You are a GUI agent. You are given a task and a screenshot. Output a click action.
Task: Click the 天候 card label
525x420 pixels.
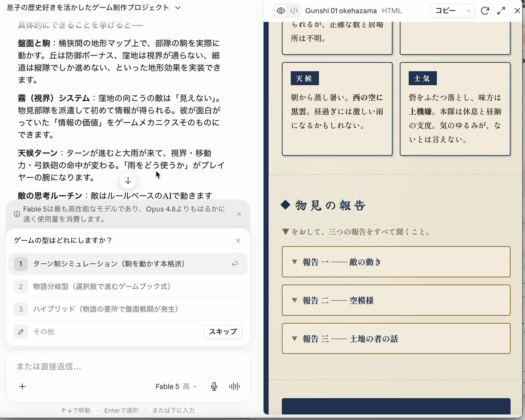pos(304,78)
